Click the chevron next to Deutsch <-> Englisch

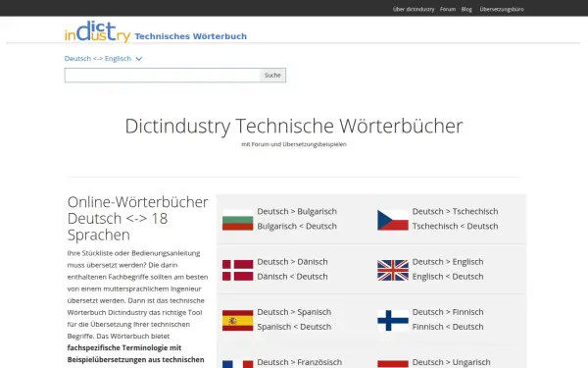point(139,59)
